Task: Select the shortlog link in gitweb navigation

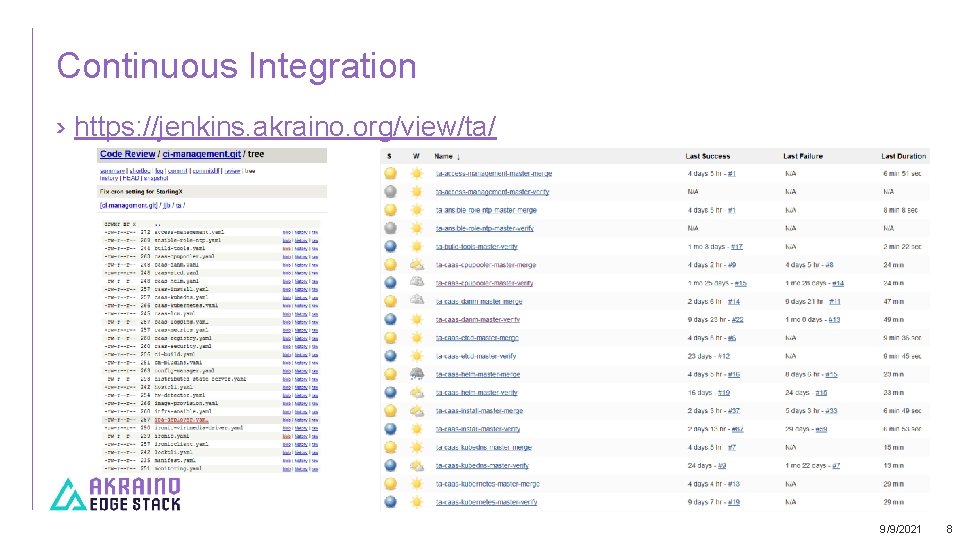Action: click(x=140, y=171)
